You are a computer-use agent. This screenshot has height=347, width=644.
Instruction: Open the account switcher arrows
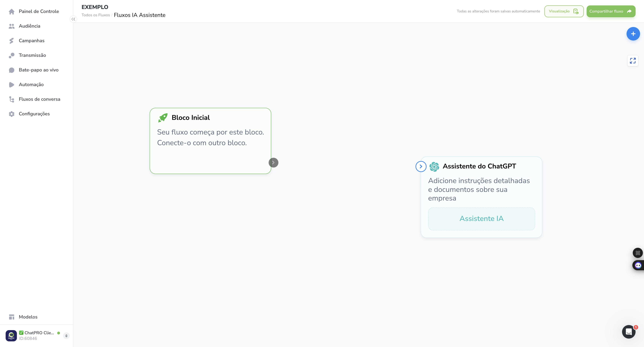pos(66,336)
